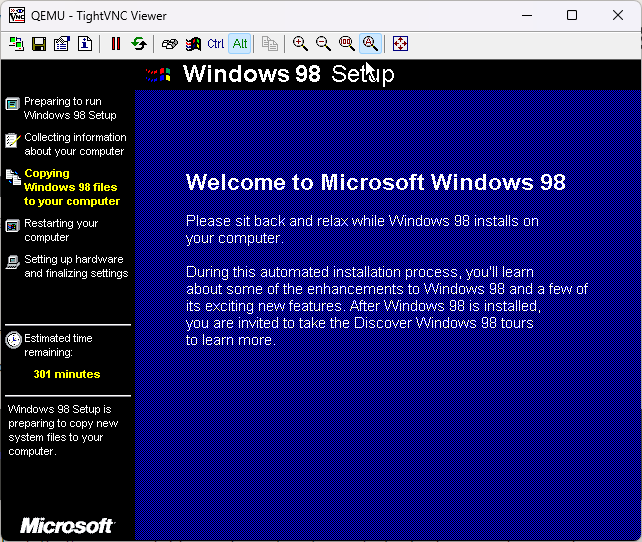Click the 'Copying Windows 98 files' step
This screenshot has height=542, width=642.
pyautogui.click(x=71, y=187)
